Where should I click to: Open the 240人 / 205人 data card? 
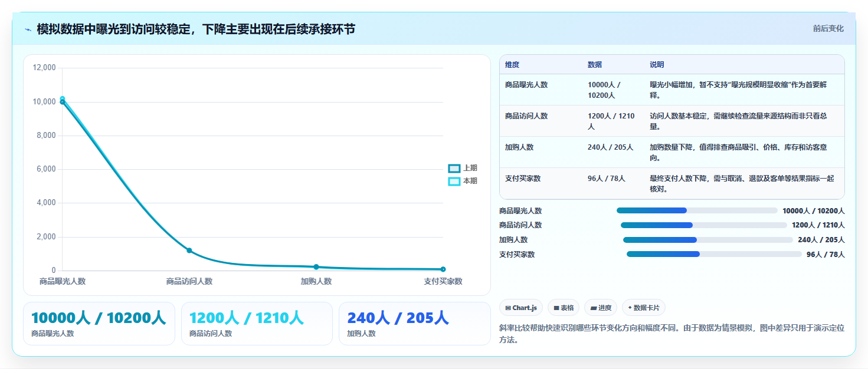(x=415, y=323)
